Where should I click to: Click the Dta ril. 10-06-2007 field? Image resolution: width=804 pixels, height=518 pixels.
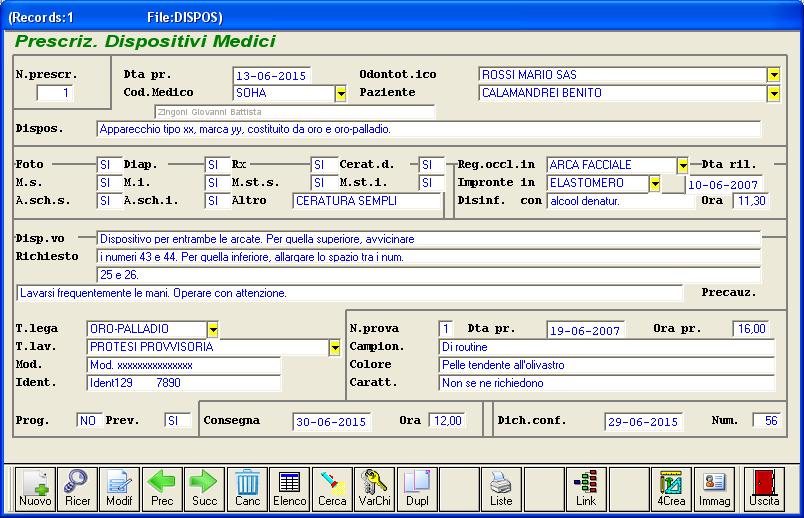point(724,185)
